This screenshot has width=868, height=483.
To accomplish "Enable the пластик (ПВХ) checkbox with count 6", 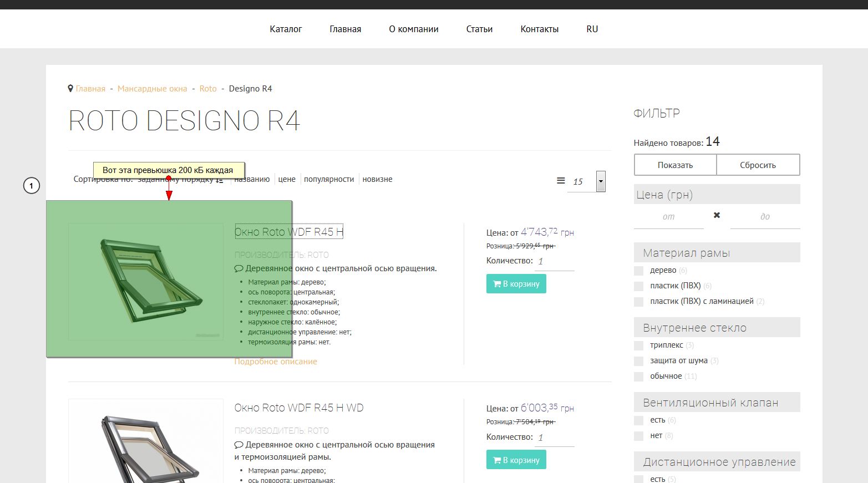I will point(639,286).
